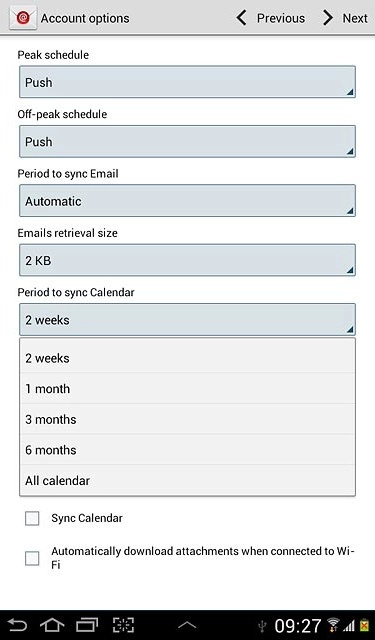Tap the Wi-Fi status icon
This screenshot has width=375, height=640.
pos(333,625)
